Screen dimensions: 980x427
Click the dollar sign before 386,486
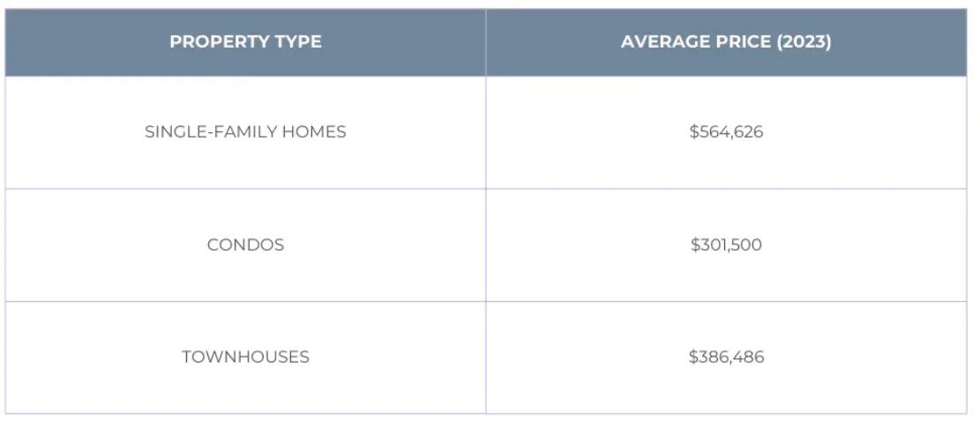coord(693,357)
